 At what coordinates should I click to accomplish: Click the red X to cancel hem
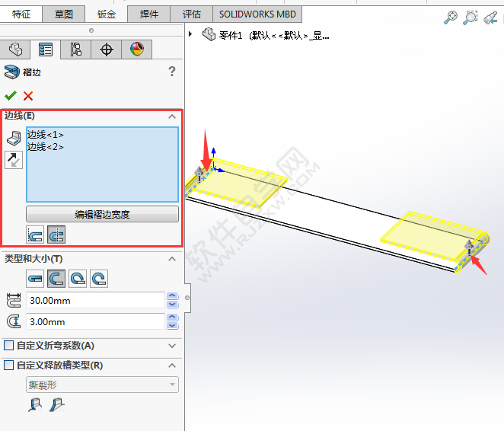coord(28,96)
